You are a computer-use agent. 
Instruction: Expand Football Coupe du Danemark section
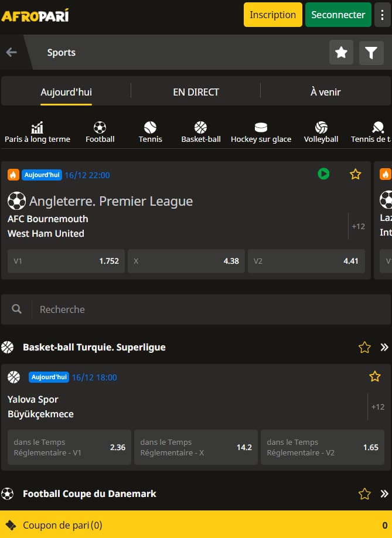tap(384, 493)
